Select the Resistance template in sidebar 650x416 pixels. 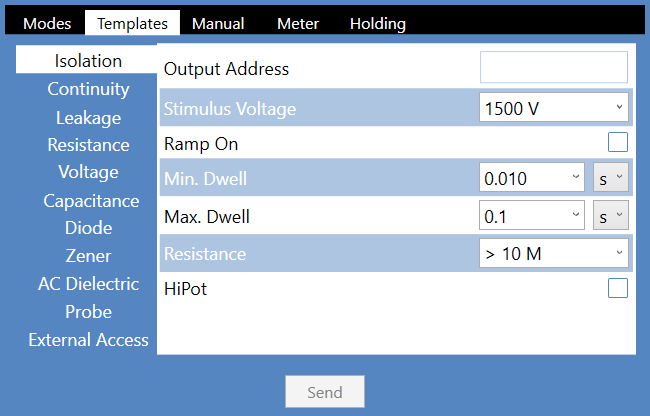(x=88, y=145)
